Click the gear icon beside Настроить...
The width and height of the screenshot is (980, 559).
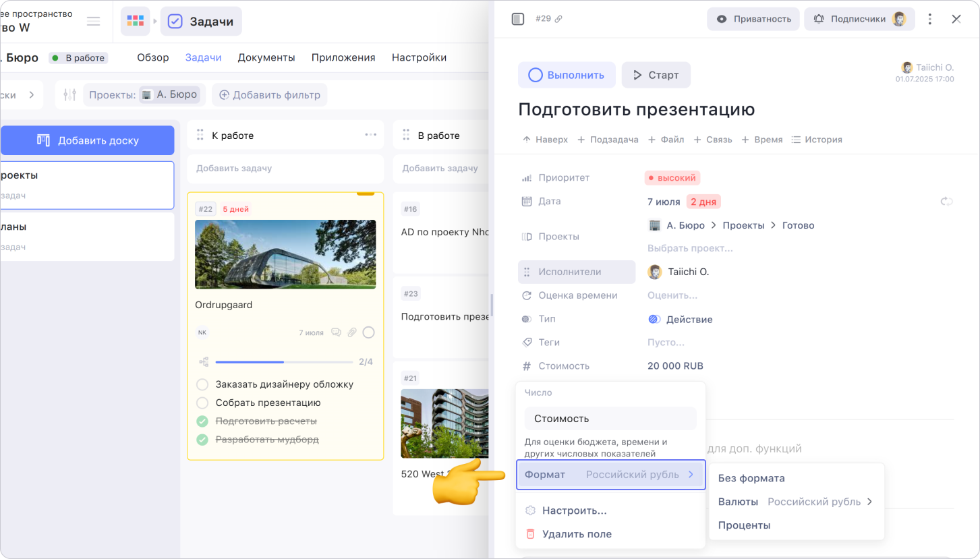(530, 510)
